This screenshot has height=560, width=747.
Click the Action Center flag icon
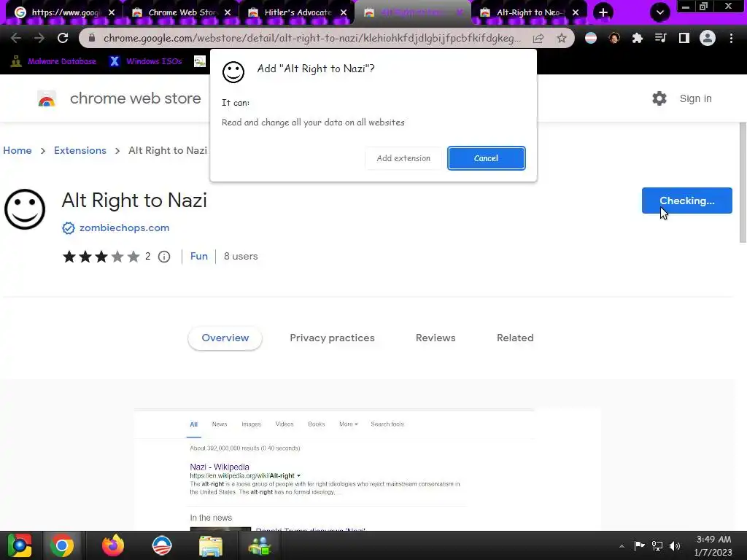click(639, 545)
